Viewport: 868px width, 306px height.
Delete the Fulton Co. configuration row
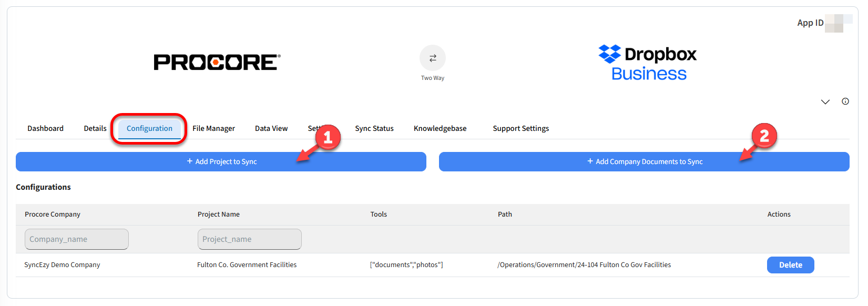790,265
